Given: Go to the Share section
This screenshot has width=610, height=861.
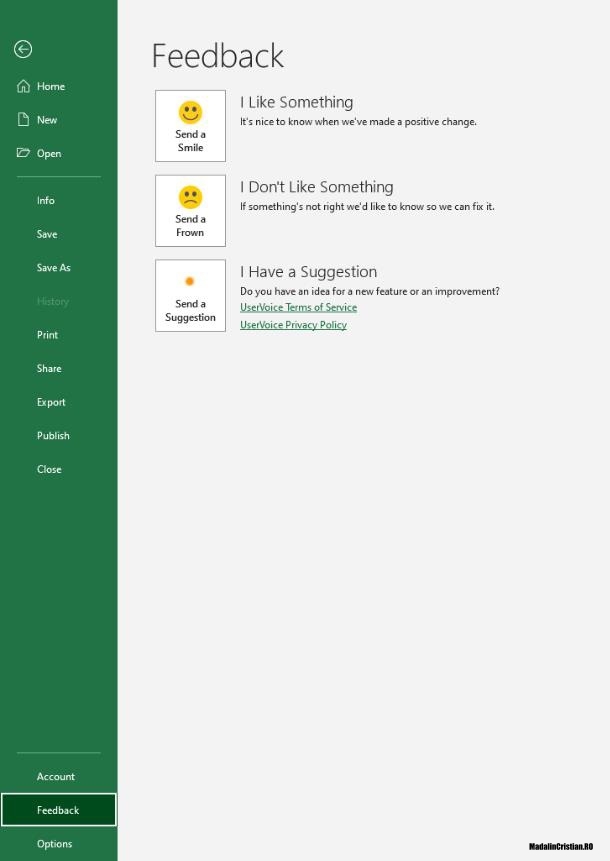Looking at the screenshot, I should [x=49, y=369].
